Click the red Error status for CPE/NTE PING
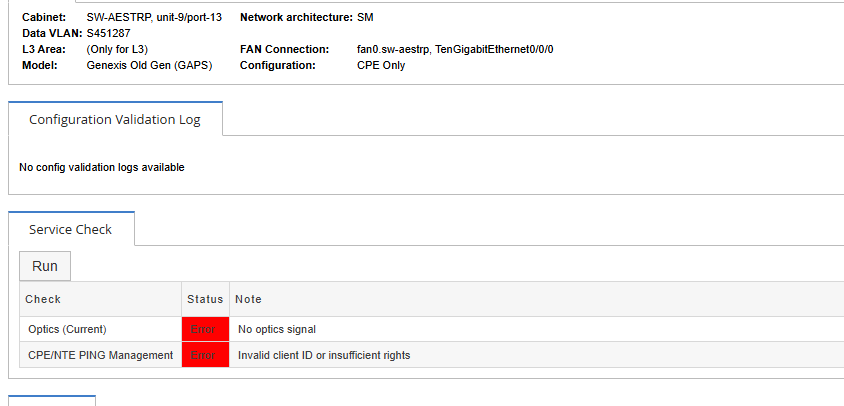The image size is (844, 406). (205, 355)
